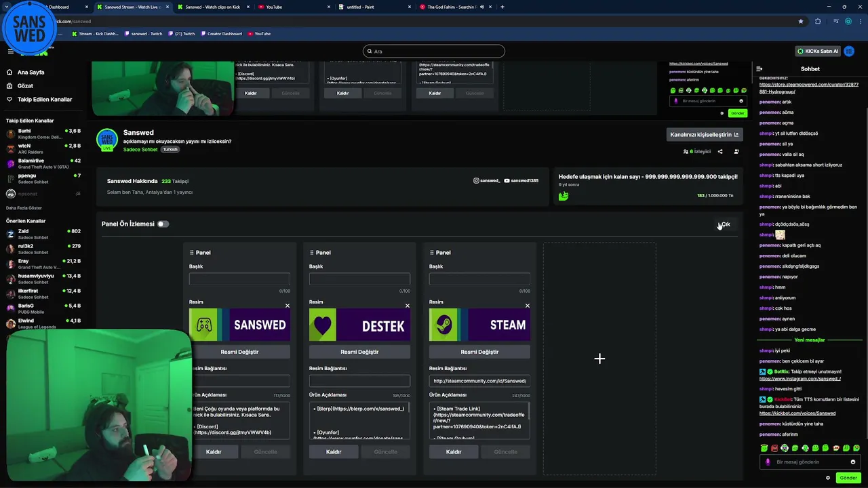
Task: Click Turkish tag under stream title
Action: point(170,149)
